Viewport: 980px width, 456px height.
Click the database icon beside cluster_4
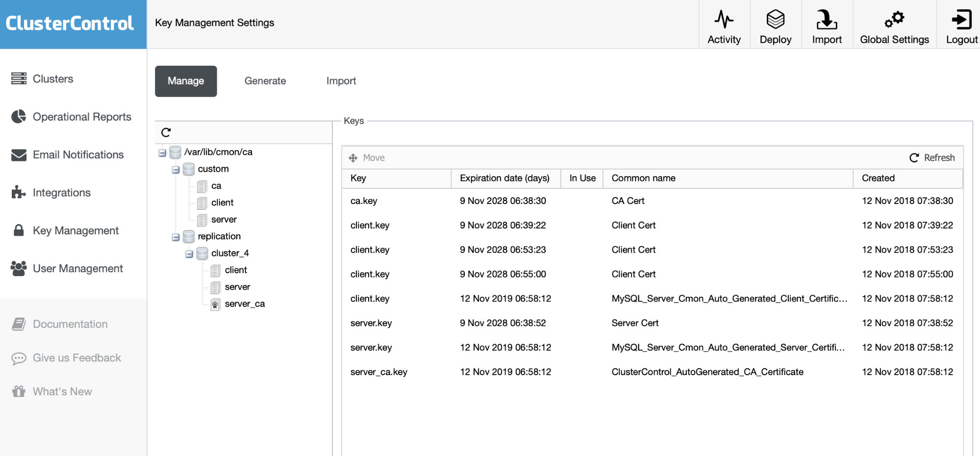click(202, 253)
